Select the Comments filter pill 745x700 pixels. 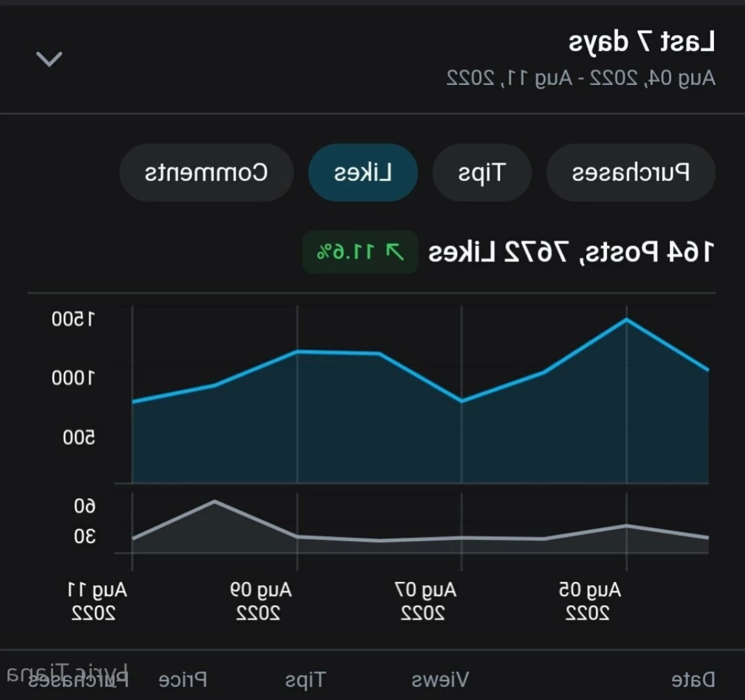point(206,173)
